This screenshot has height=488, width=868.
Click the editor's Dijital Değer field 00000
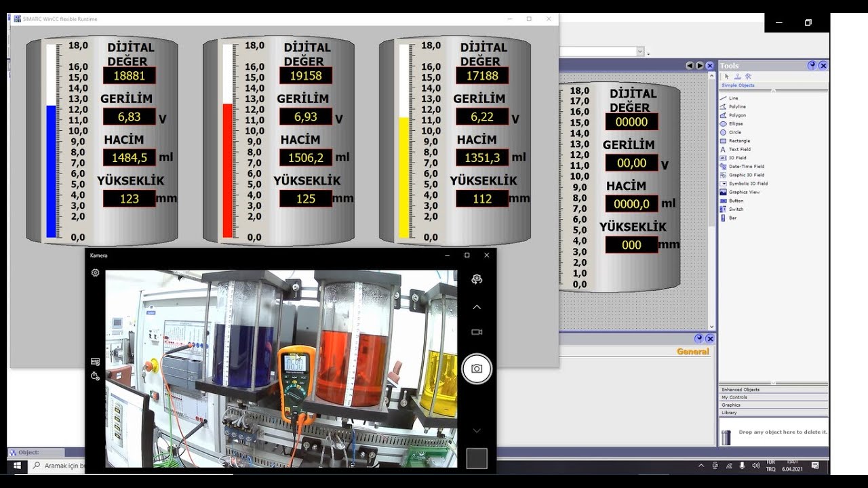point(631,122)
